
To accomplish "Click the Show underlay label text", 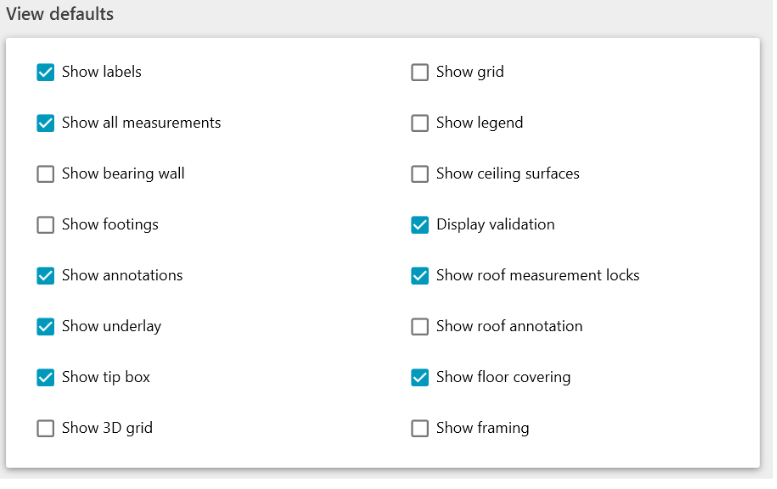I will pos(111,326).
